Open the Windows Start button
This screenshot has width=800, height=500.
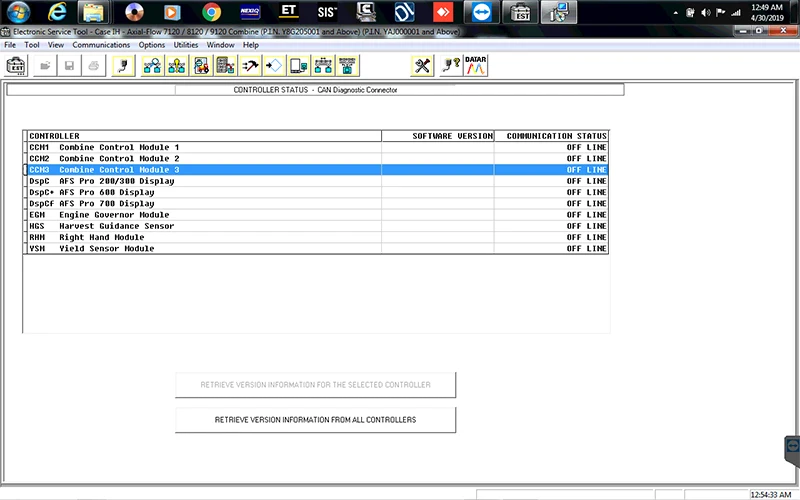click(x=18, y=12)
